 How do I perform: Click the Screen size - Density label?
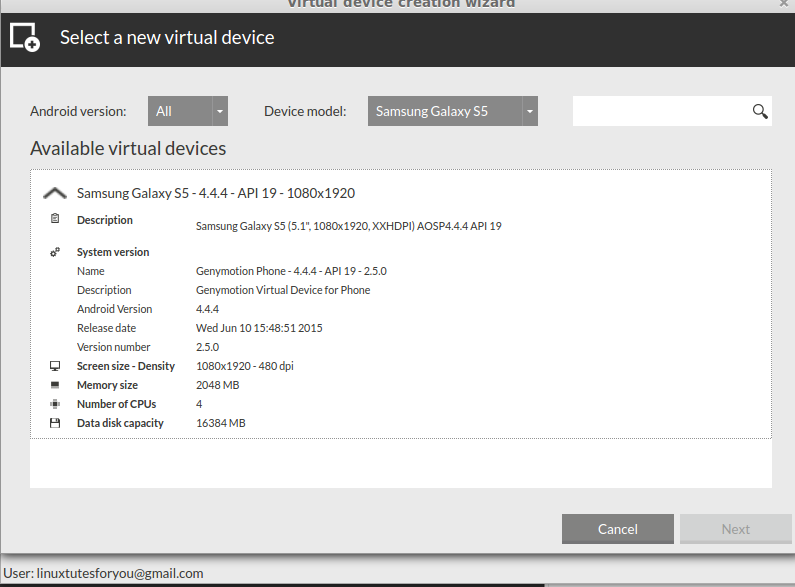[x=126, y=366]
